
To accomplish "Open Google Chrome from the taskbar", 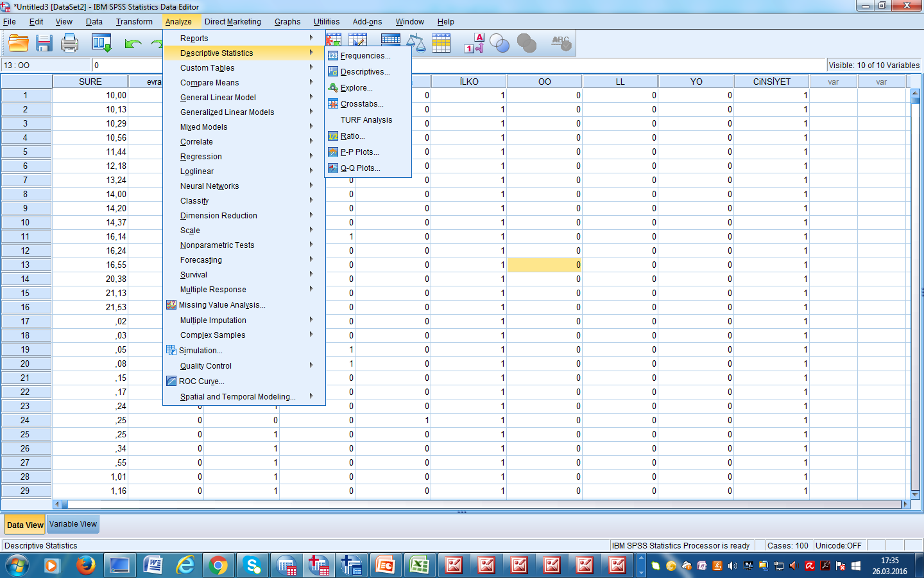I will click(x=218, y=565).
